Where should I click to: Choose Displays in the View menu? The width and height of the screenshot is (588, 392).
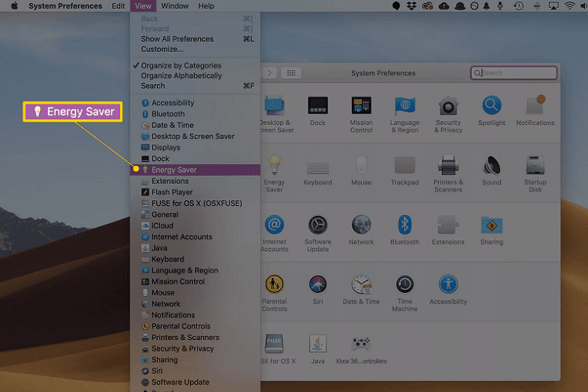195,148
